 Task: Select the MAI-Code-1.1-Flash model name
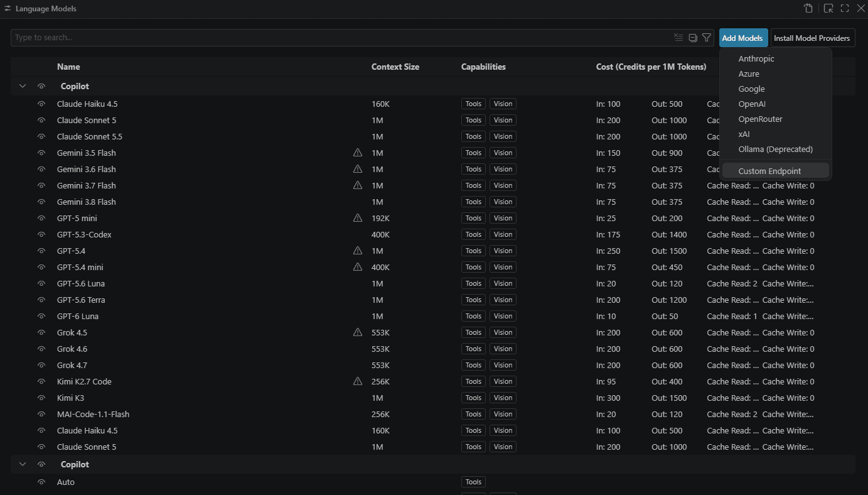(x=93, y=414)
